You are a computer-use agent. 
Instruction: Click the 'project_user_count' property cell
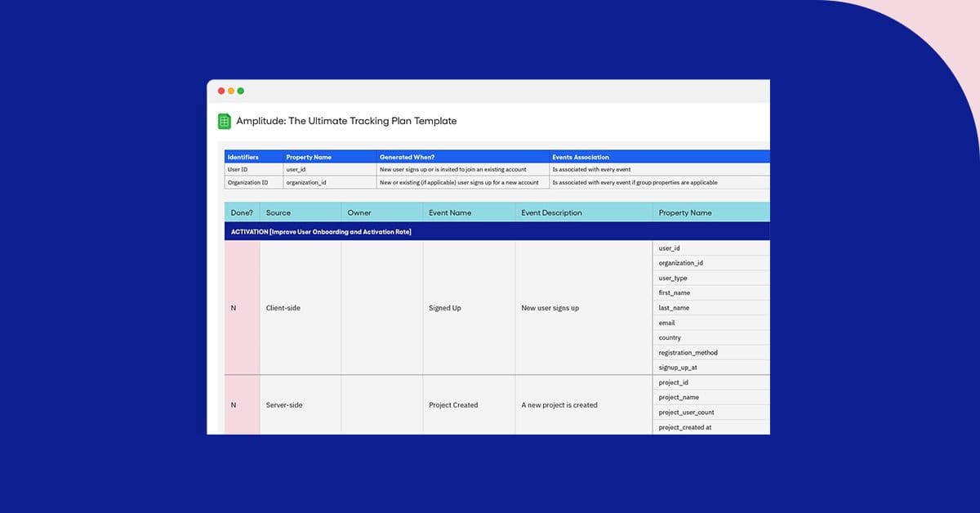coord(710,413)
